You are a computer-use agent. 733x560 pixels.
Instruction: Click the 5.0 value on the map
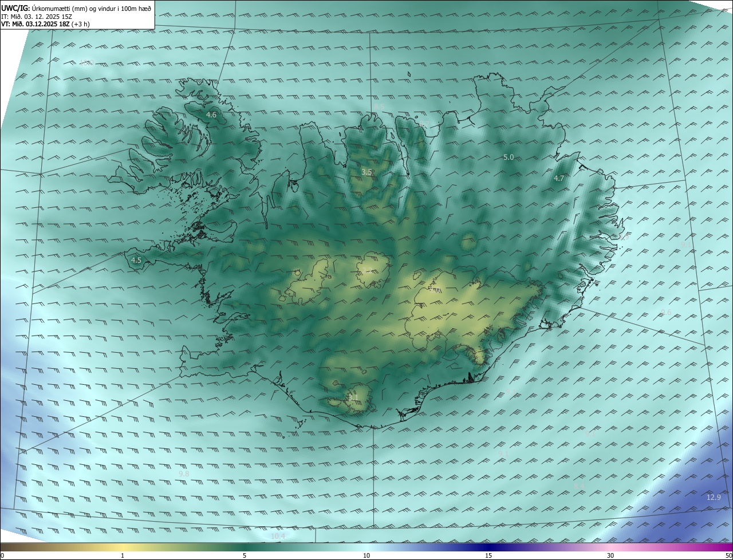point(509,157)
